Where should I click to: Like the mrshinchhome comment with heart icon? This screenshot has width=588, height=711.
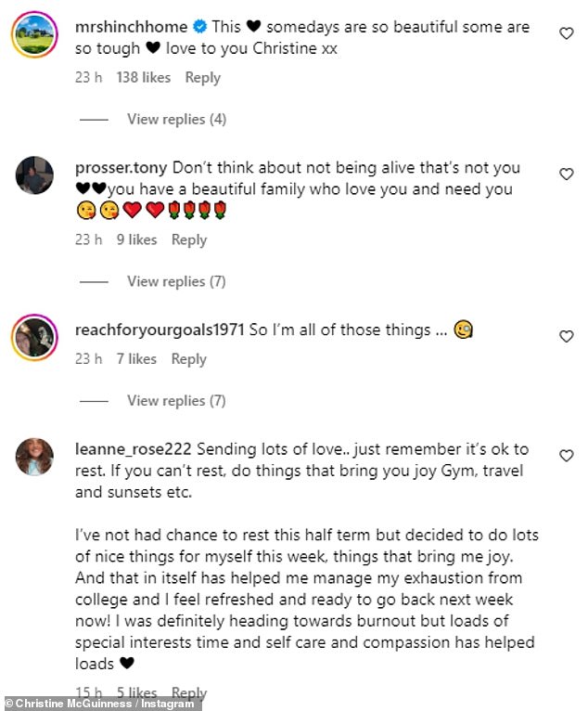pyautogui.click(x=567, y=33)
